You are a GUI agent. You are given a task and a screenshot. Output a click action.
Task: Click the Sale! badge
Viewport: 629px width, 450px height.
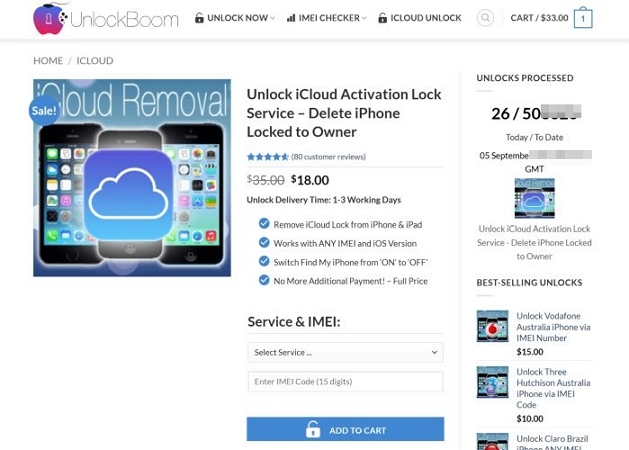(44, 111)
